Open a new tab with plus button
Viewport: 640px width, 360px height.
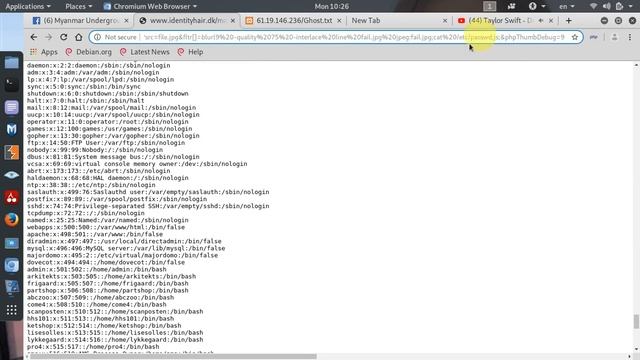(x=568, y=20)
